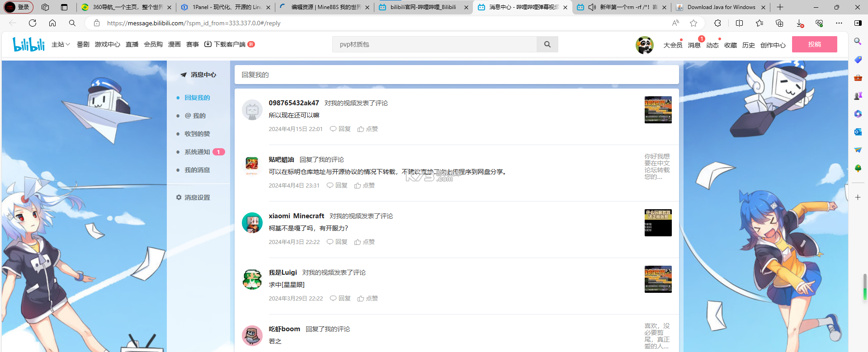Viewport: 868px width, 352px height.
Task: Open 我是Luigi's avatar
Action: [252, 280]
